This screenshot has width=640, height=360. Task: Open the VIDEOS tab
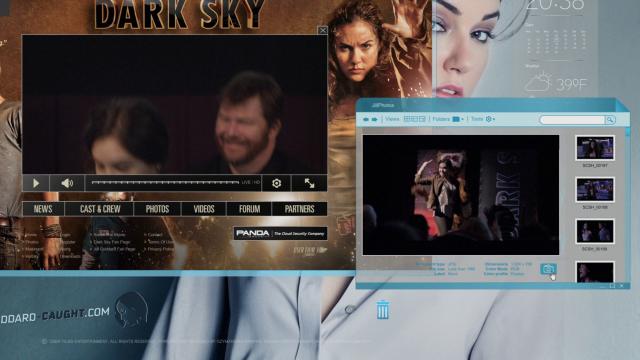[x=204, y=209]
